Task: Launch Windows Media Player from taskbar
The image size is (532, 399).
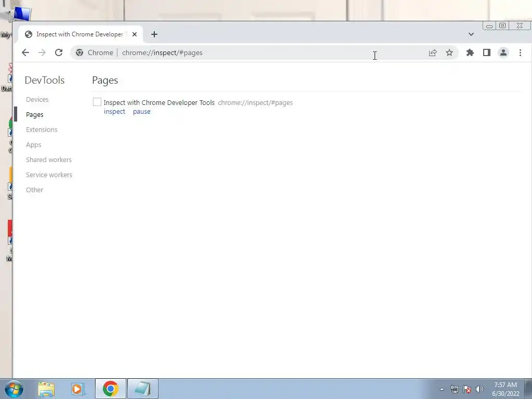Action: [x=77, y=389]
